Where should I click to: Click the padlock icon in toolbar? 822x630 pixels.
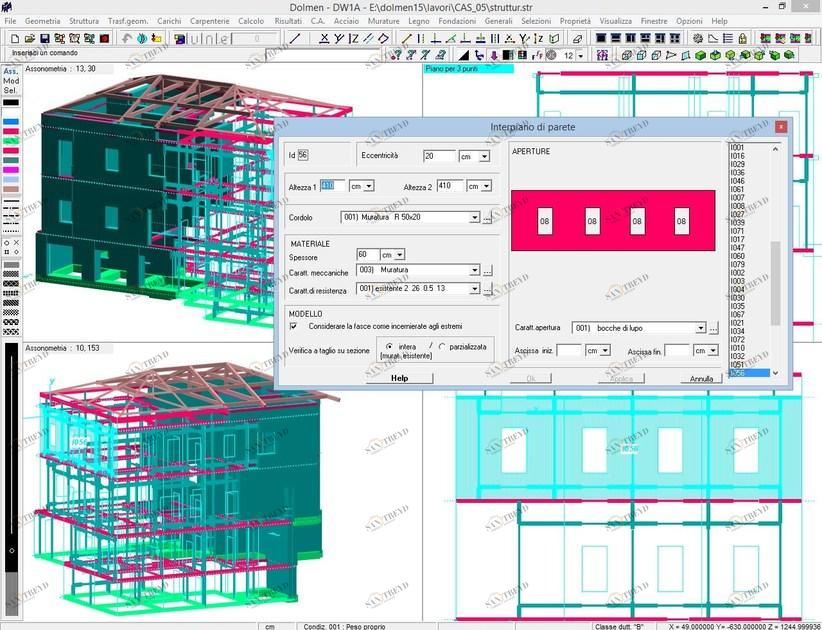(x=742, y=38)
